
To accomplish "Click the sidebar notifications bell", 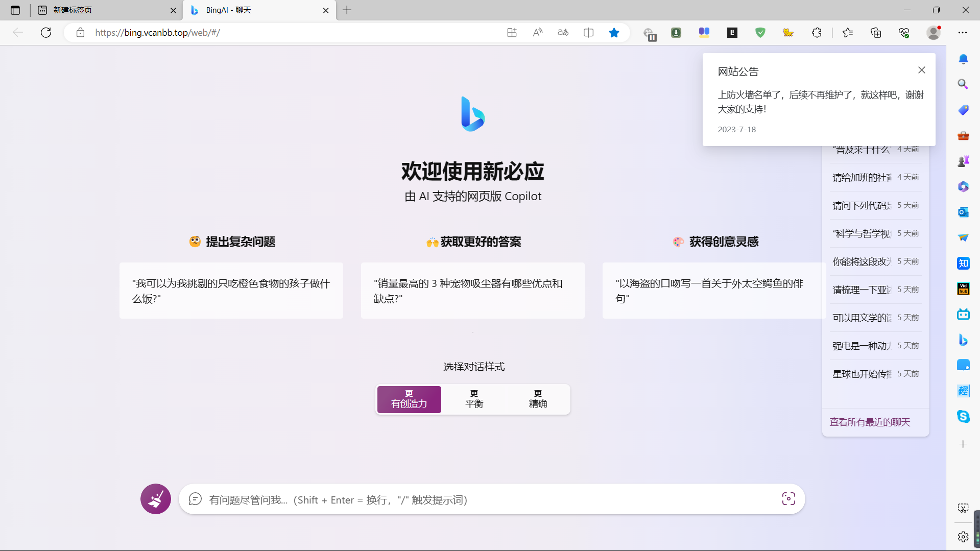I will tap(963, 59).
